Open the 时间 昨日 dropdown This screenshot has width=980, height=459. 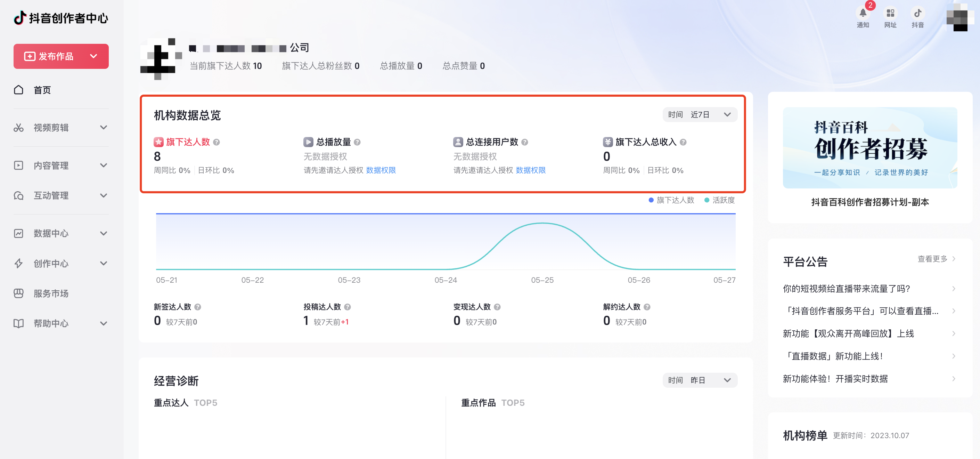tap(700, 380)
